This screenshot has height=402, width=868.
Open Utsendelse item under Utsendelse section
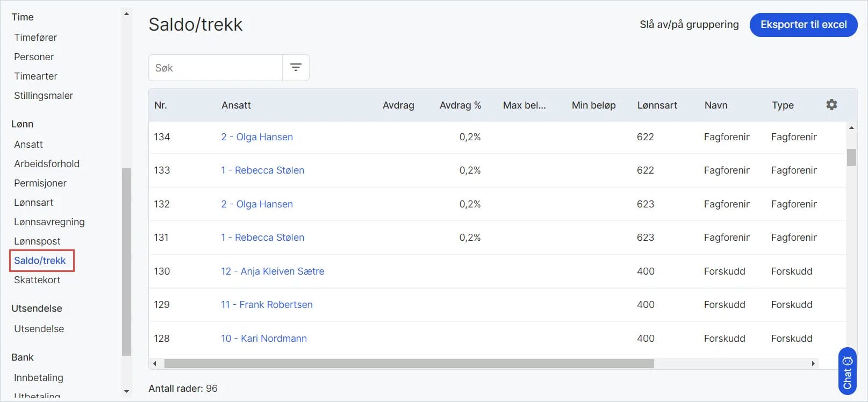tap(39, 329)
